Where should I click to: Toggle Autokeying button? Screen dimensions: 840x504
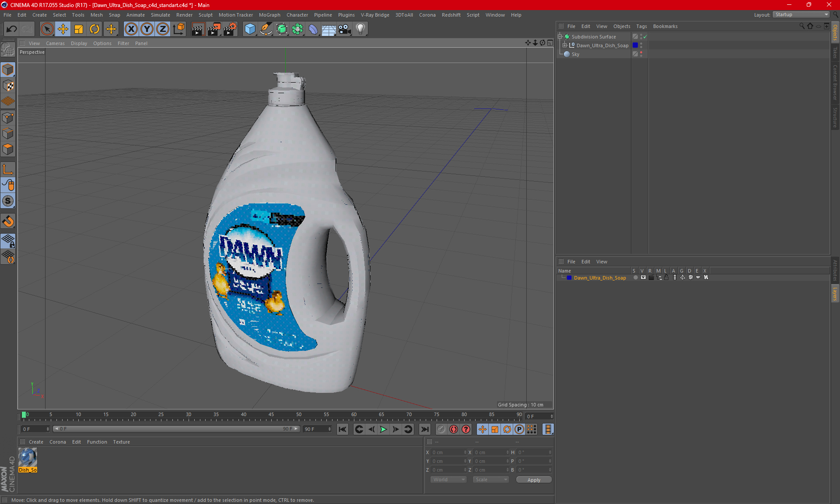(454, 429)
